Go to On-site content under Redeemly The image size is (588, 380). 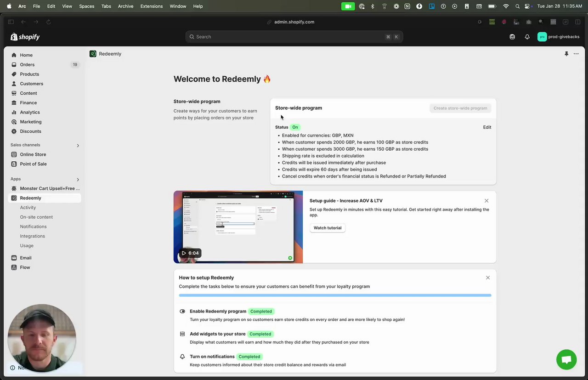[36, 217]
